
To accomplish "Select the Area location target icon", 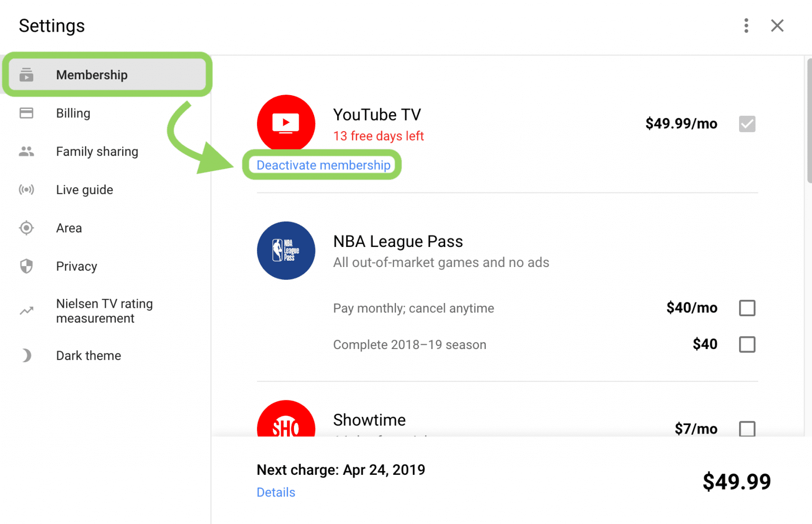I will point(26,228).
